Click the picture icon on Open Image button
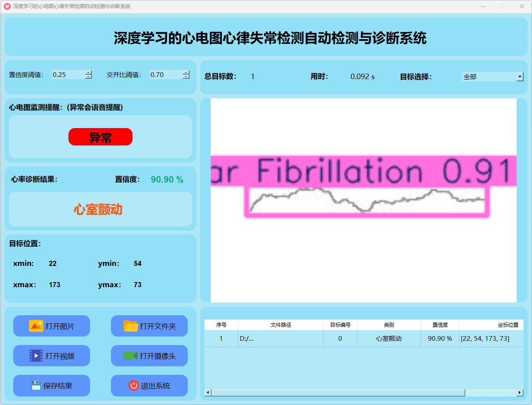The height and width of the screenshot is (405, 532). click(x=36, y=326)
